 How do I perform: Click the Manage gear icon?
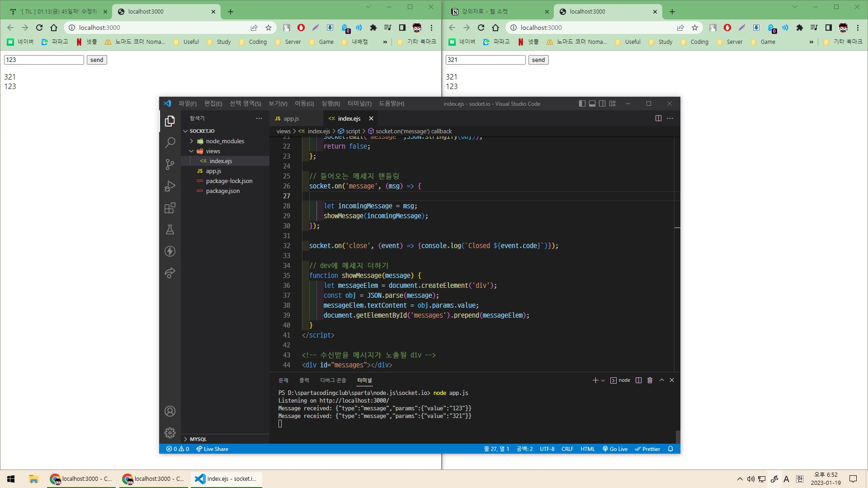(x=170, y=433)
